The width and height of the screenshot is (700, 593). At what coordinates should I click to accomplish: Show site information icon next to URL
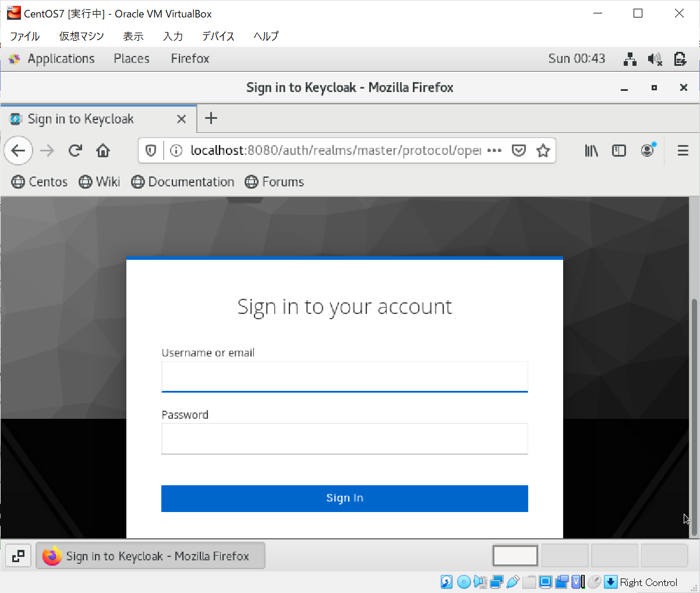(176, 151)
